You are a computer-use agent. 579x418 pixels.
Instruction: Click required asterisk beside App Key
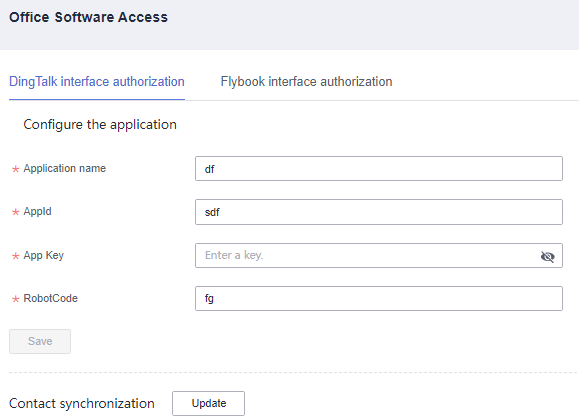pos(16,256)
